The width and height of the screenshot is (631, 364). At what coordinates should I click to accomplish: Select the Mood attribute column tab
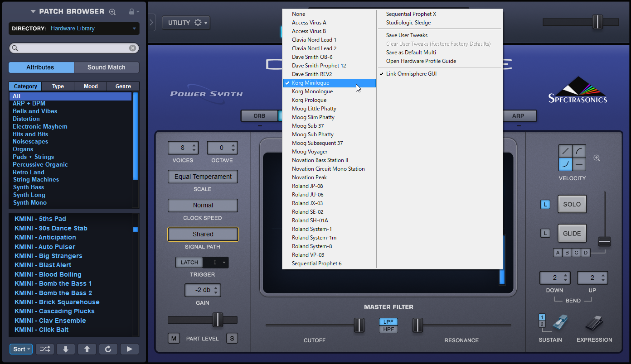91,86
